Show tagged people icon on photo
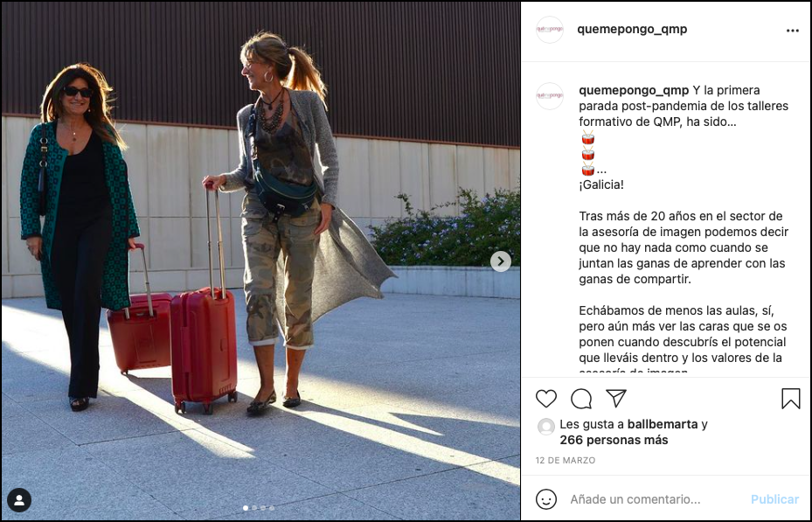The image size is (812, 522). (x=19, y=500)
